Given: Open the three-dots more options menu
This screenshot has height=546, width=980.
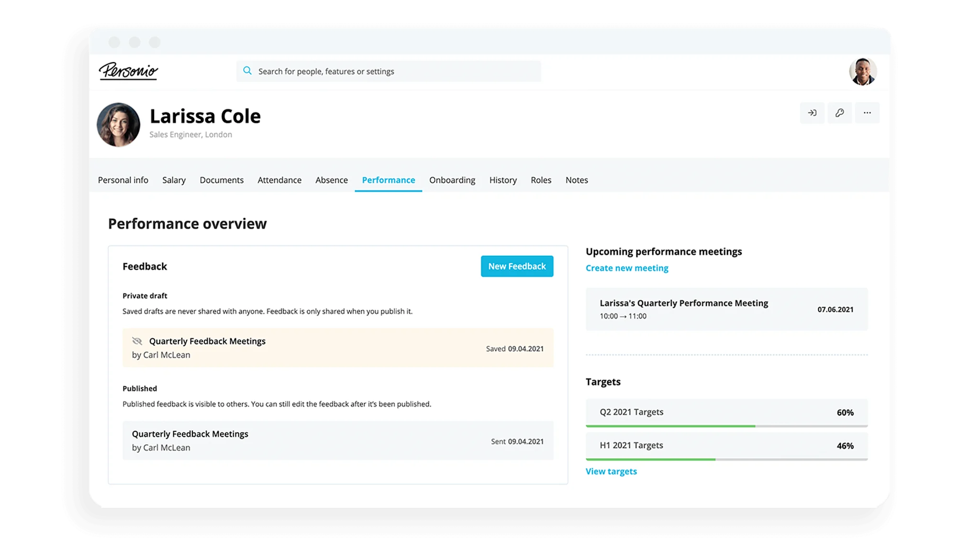Looking at the screenshot, I should click(x=867, y=113).
